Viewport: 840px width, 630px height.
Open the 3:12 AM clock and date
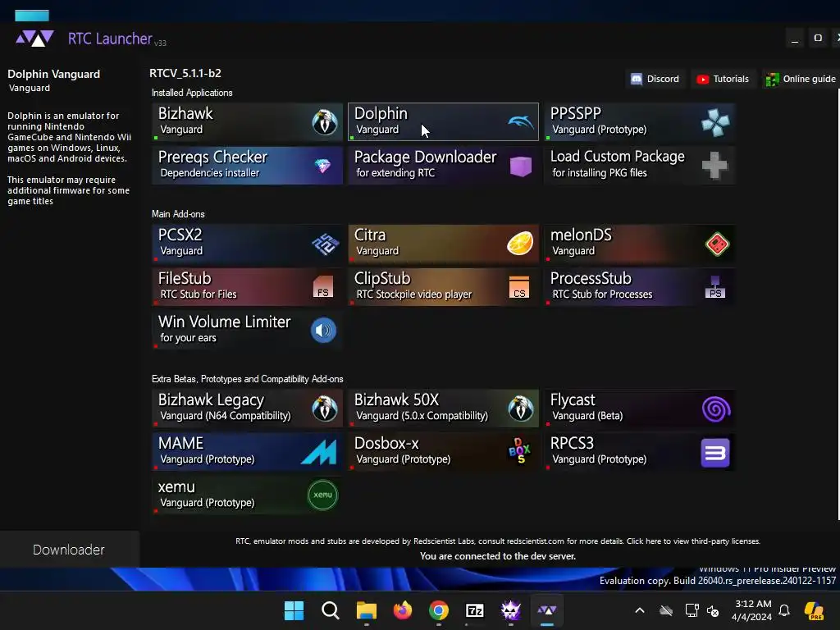click(x=752, y=610)
